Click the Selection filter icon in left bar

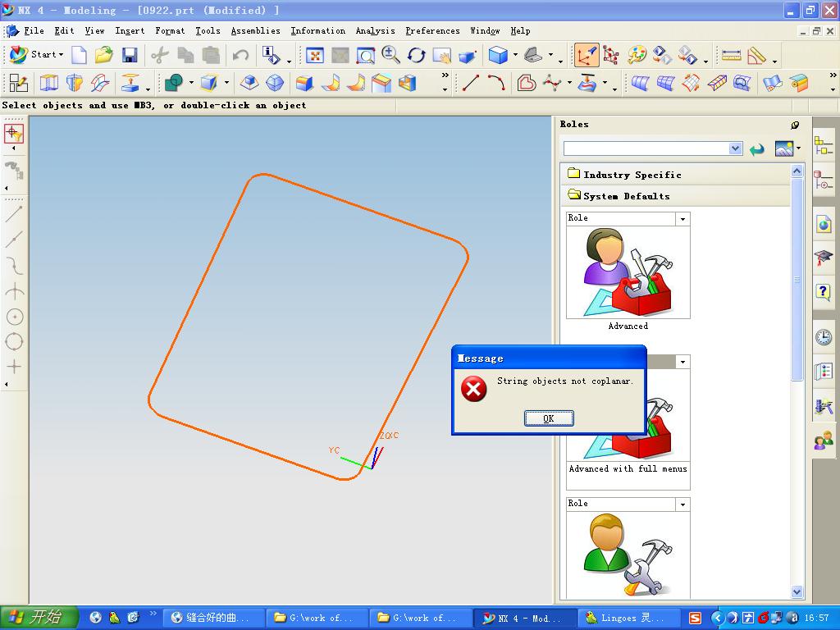(14, 134)
